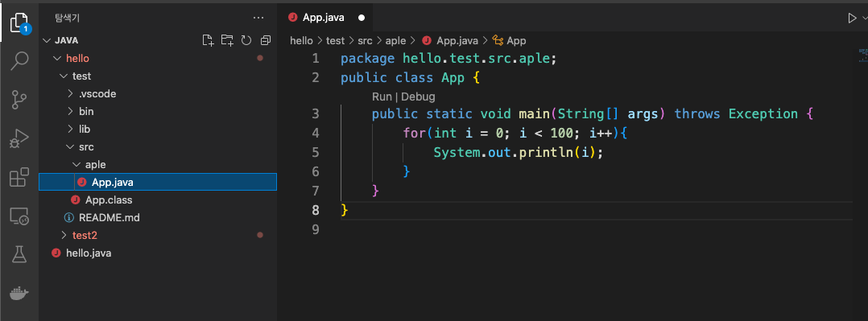Refresh the Explorer file tree
The image size is (868, 321).
pyautogui.click(x=246, y=40)
